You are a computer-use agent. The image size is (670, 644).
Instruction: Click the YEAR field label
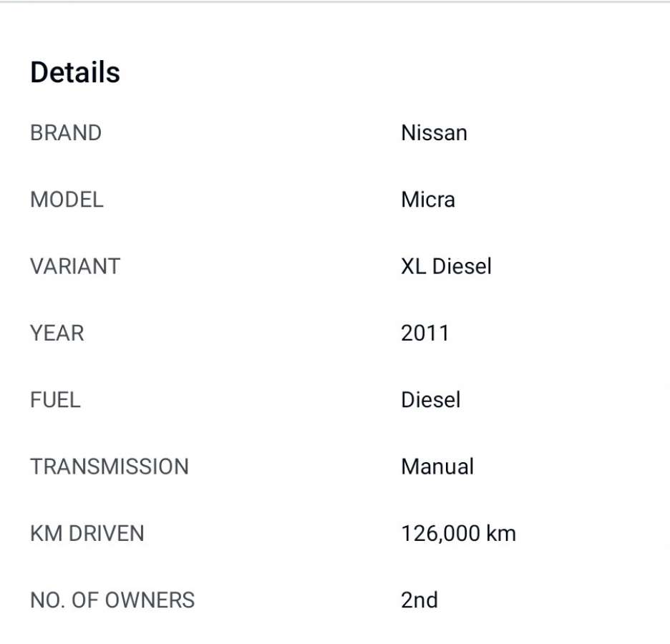(x=57, y=333)
